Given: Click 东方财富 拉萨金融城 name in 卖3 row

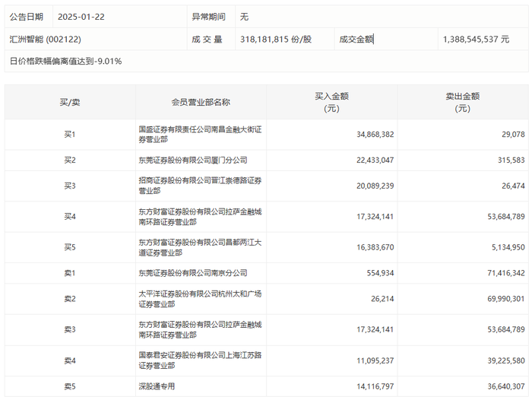Looking at the screenshot, I should point(200,329).
